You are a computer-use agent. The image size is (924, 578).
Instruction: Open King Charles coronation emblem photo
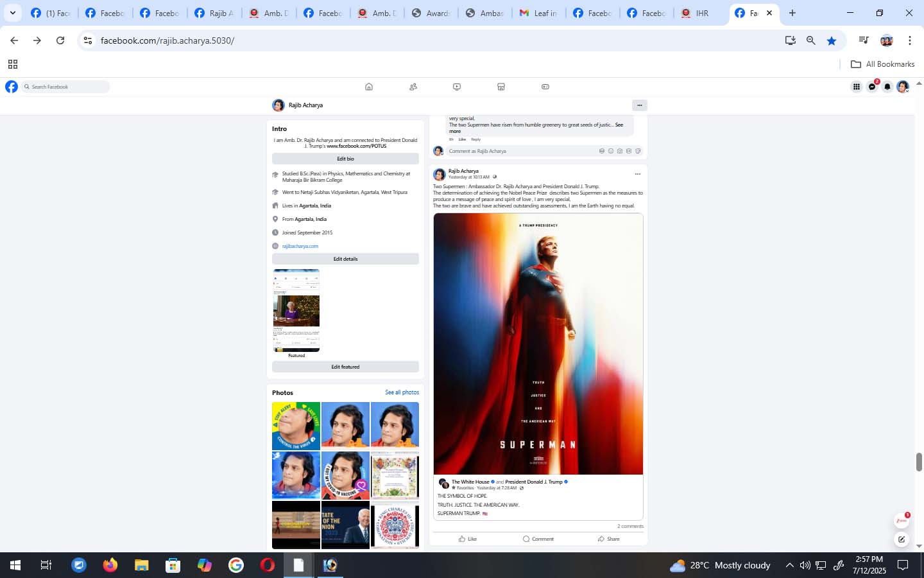pyautogui.click(x=395, y=525)
